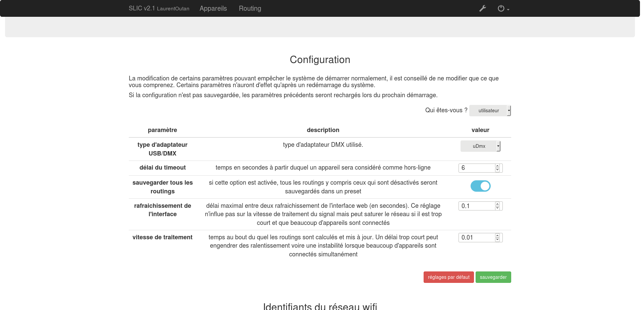Go to the Routing menu
This screenshot has height=310, width=644.
(250, 8)
